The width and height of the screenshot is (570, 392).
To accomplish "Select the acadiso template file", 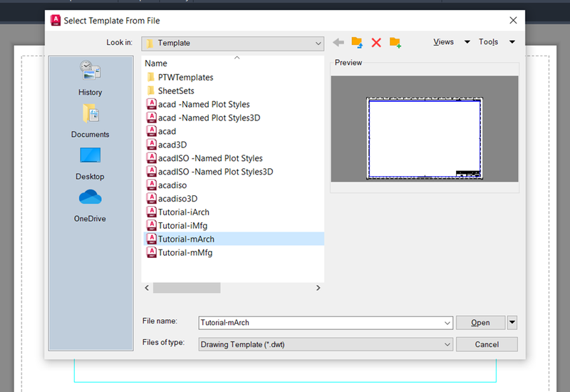I will (167, 185).
